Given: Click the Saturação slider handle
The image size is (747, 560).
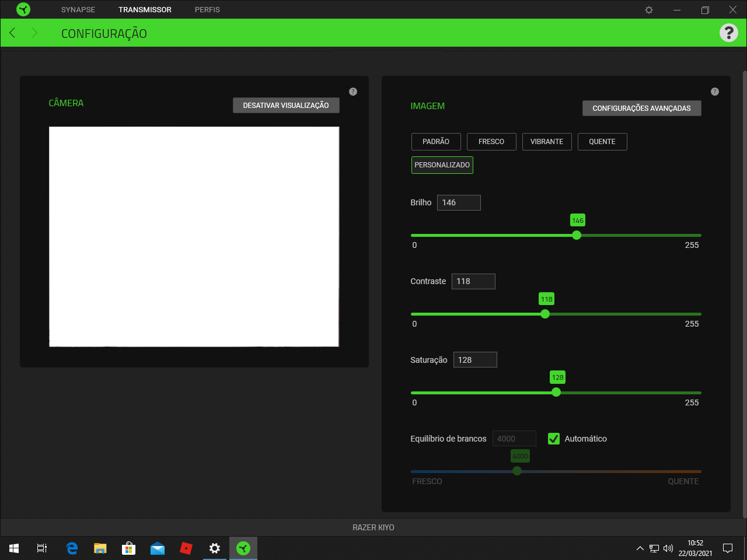Looking at the screenshot, I should click(556, 393).
